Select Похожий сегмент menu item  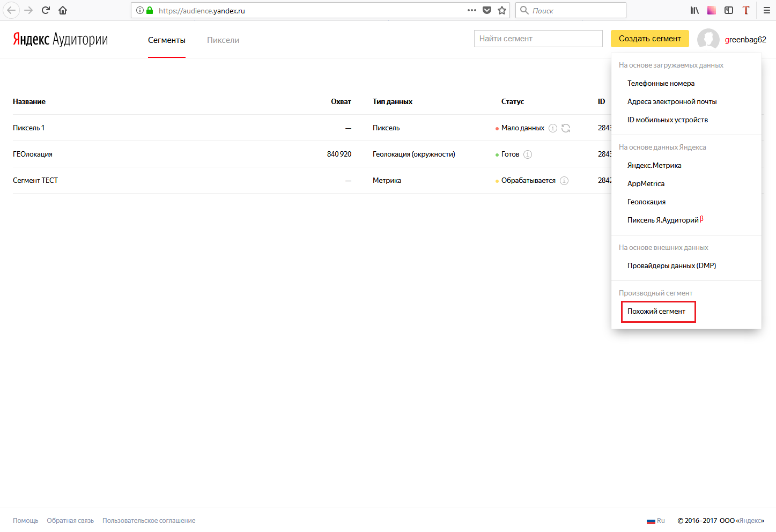coord(656,311)
